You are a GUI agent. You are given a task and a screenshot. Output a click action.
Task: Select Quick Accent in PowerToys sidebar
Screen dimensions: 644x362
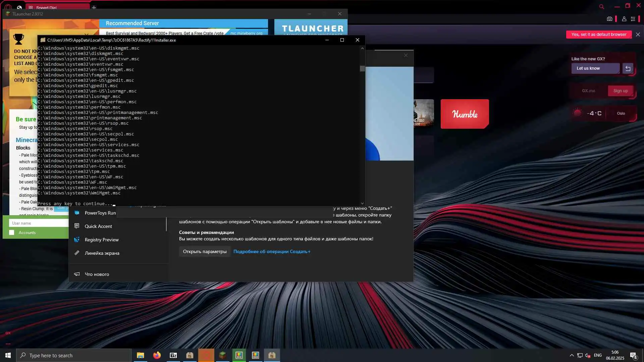tap(98, 226)
